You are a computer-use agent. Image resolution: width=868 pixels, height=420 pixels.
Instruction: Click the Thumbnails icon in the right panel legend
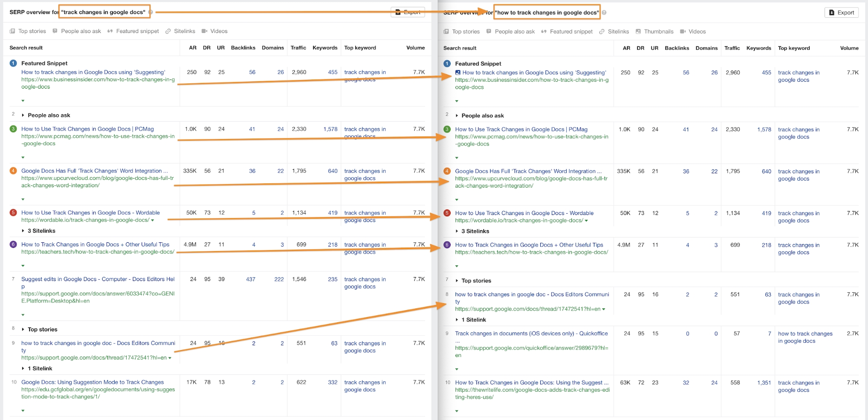tap(638, 32)
